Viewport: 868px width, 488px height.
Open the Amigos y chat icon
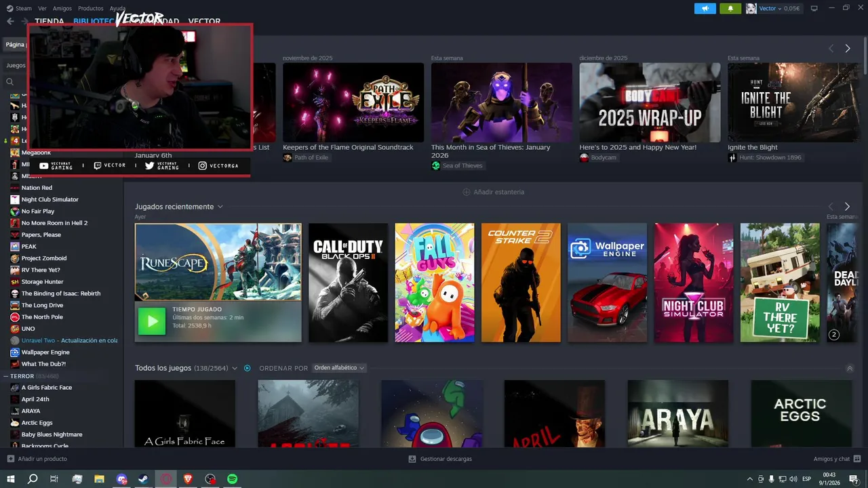pos(856,459)
